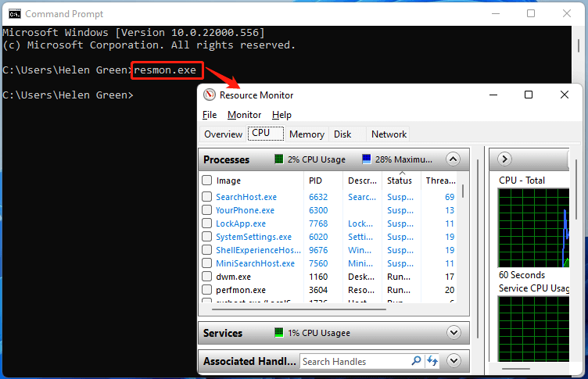The height and width of the screenshot is (379, 588).
Task: Select the YourPhone.exe process name
Action: click(245, 210)
